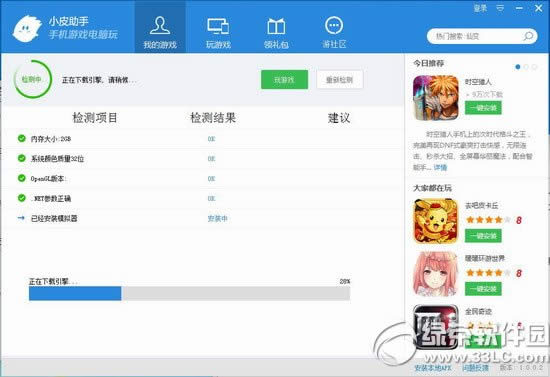
Task: Click the 登录 login link in title bar
Action: point(480,8)
